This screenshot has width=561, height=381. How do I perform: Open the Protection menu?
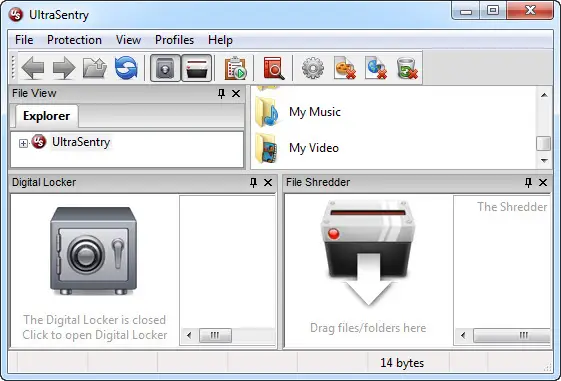pyautogui.click(x=74, y=40)
